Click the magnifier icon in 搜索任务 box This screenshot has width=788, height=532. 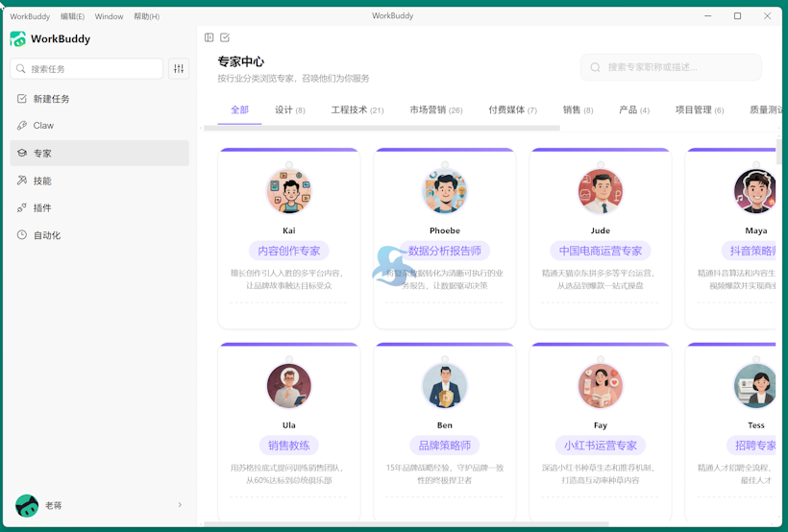[20, 68]
